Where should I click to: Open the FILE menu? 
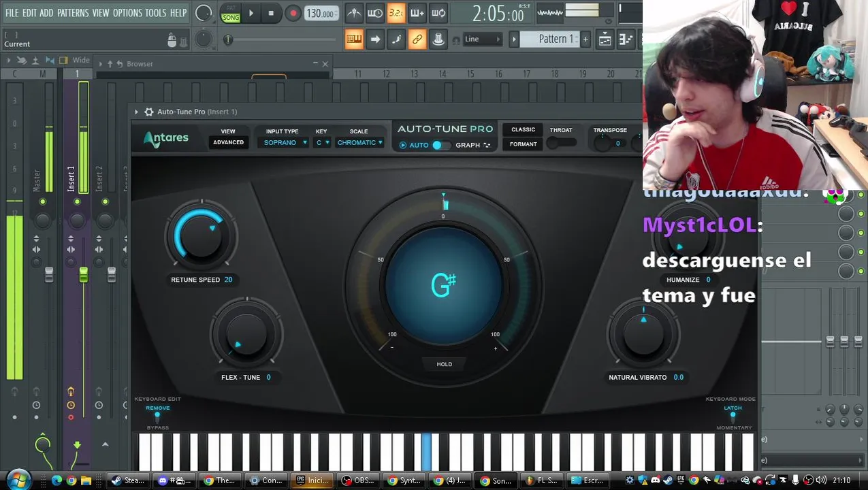tap(12, 13)
